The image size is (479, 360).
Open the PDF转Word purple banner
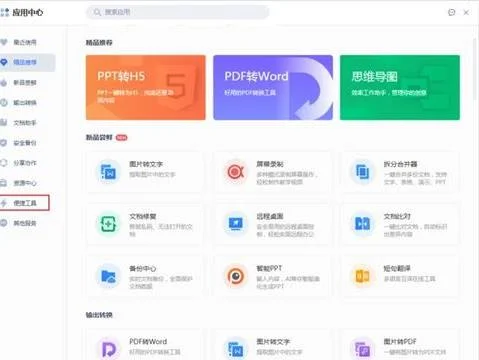pyautogui.click(x=273, y=87)
